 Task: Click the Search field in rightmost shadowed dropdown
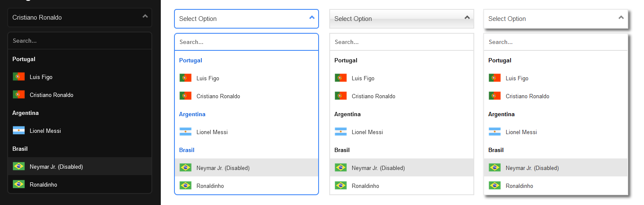[556, 42]
